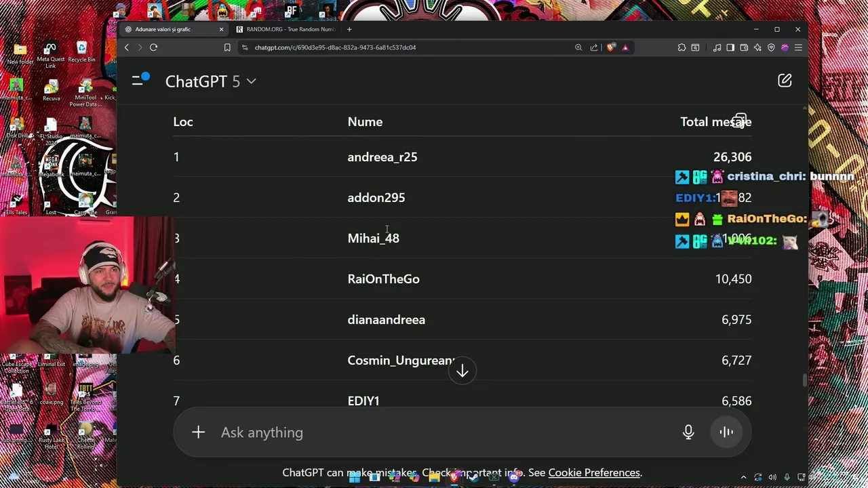Open the attachment plus menu
Screen dimensions: 868x488
tap(198, 432)
